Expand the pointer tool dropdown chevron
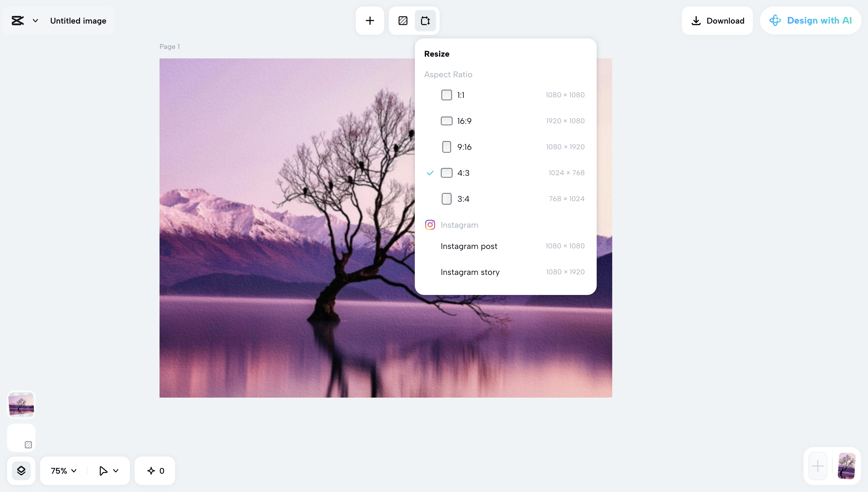This screenshot has width=868, height=492. click(x=116, y=470)
